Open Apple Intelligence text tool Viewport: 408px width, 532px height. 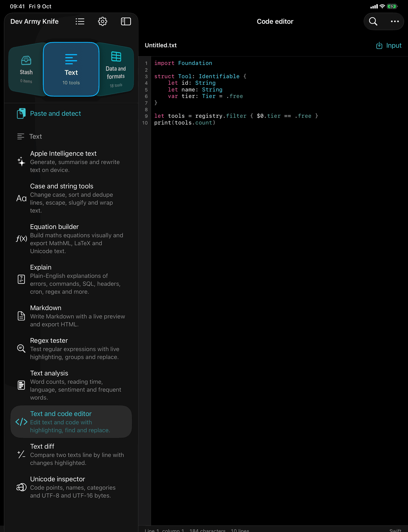[71, 161]
